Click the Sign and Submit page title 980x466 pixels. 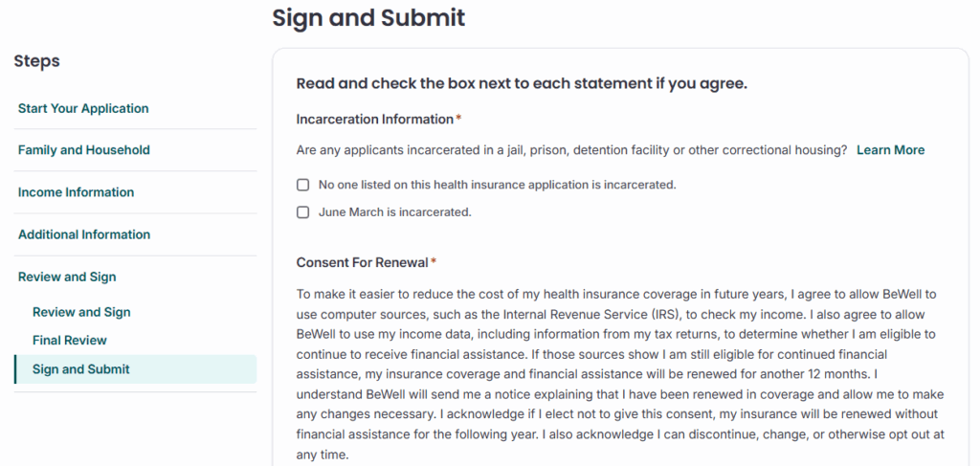tap(368, 17)
